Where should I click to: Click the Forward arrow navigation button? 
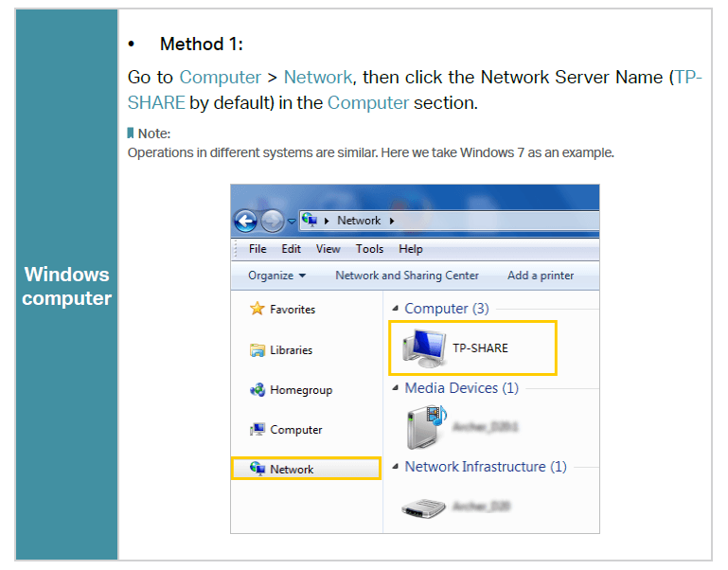[273, 222]
